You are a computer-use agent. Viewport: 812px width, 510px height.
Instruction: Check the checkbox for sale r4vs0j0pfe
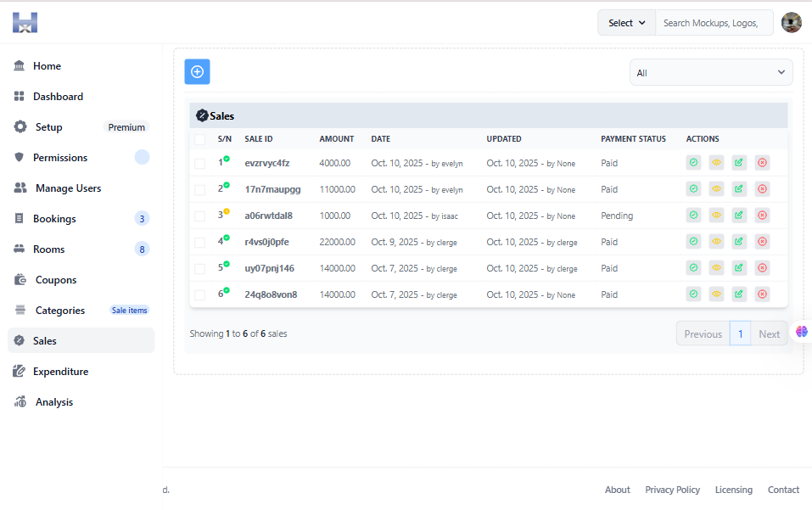201,241
